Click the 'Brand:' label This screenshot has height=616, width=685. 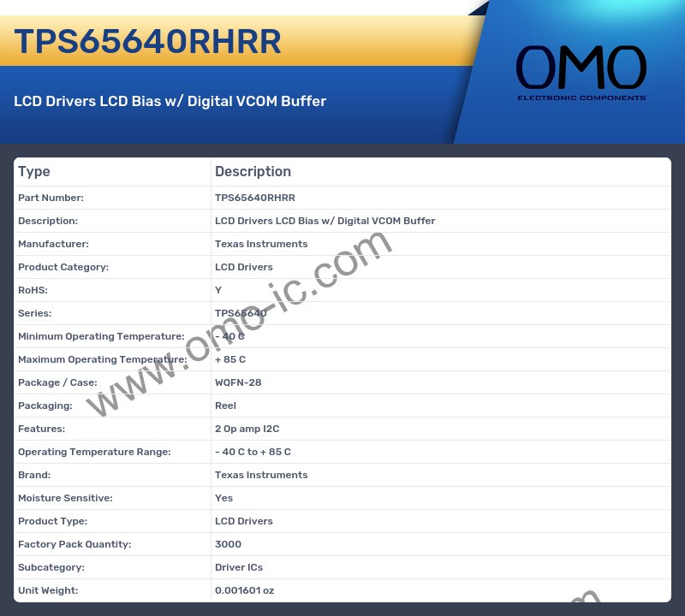coord(34,476)
